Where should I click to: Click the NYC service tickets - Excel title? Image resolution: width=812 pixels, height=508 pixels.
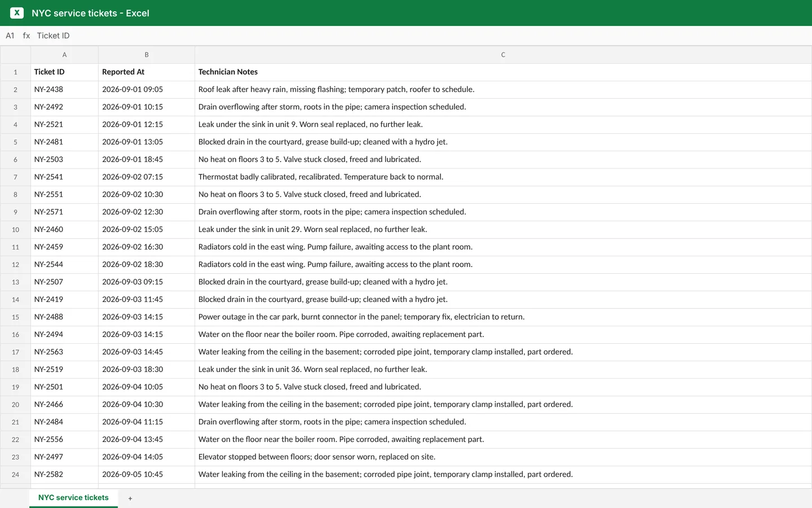tap(90, 13)
